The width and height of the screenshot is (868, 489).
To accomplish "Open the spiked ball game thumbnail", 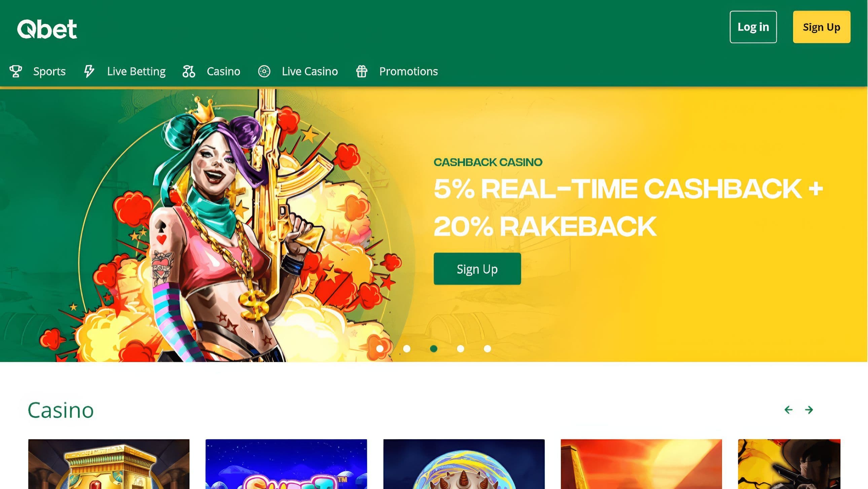I will (464, 464).
